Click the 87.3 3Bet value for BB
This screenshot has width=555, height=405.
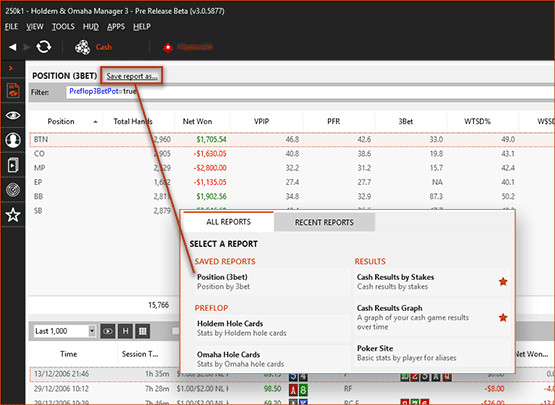coord(436,196)
